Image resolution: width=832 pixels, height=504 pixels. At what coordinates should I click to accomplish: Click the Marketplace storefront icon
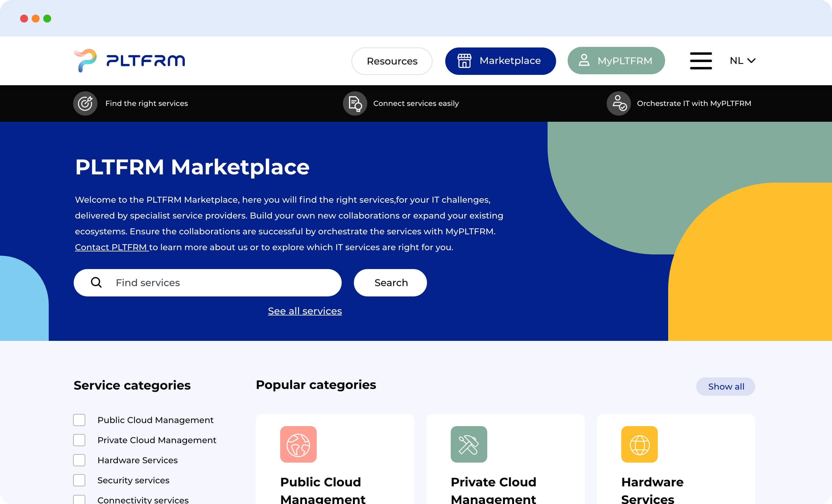pyautogui.click(x=464, y=61)
